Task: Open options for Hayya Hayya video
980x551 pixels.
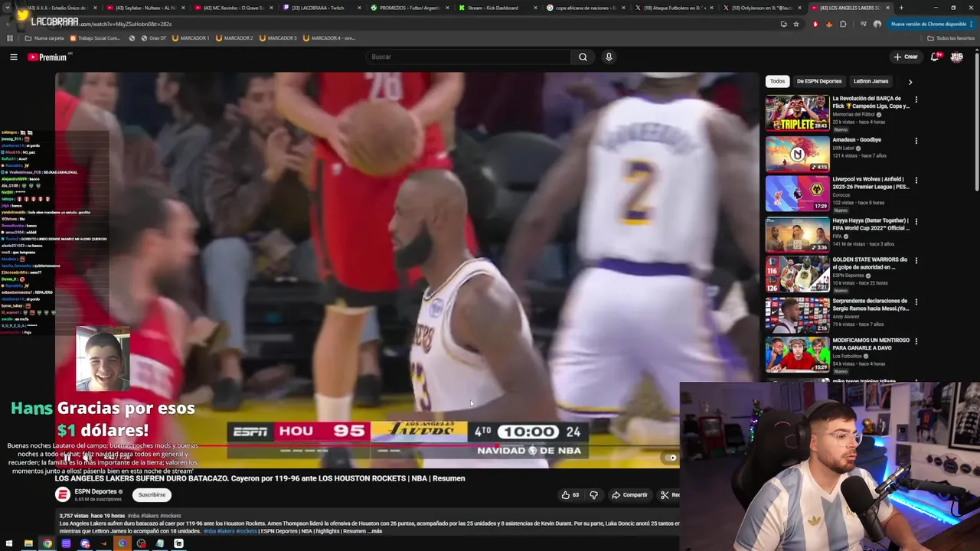Action: point(916,221)
